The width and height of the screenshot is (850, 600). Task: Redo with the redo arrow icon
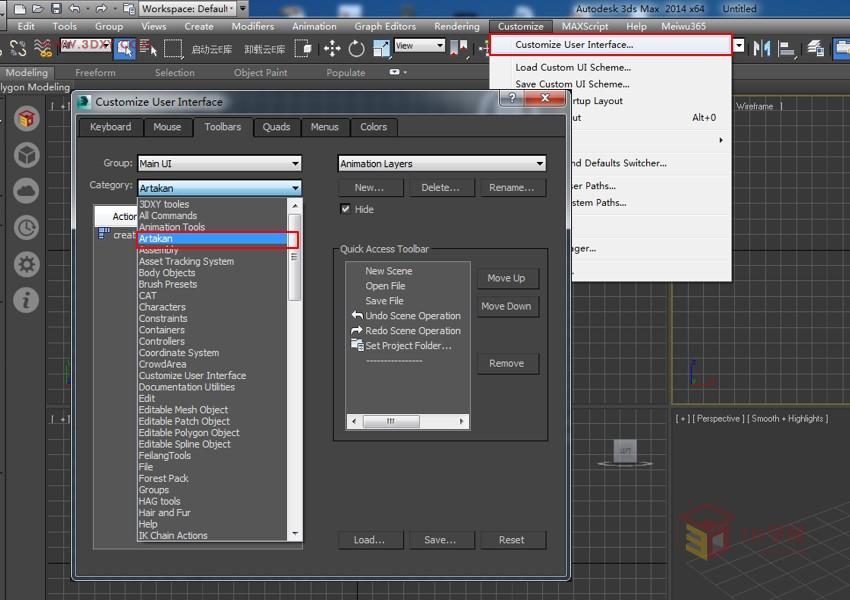click(x=101, y=8)
